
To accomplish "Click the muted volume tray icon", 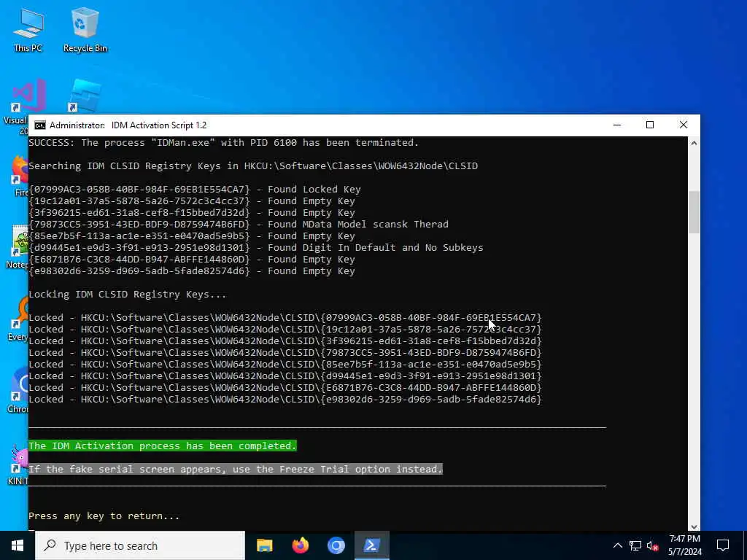I will [653, 545].
